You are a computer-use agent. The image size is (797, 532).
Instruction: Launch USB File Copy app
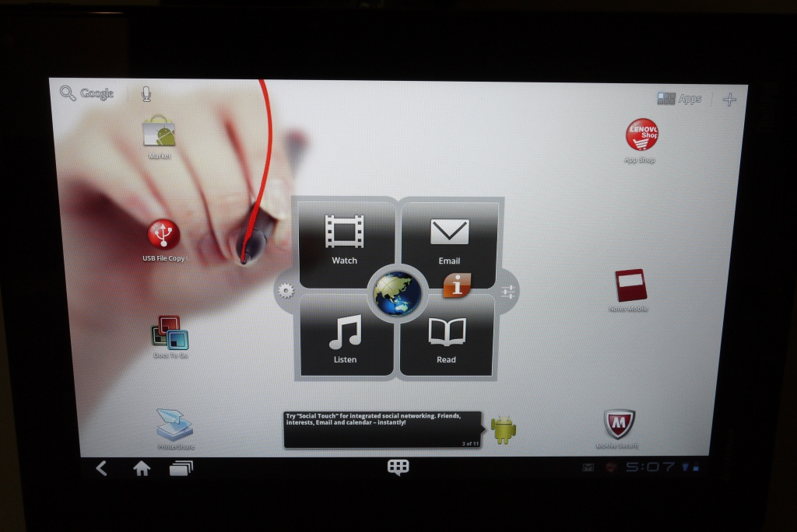163,235
